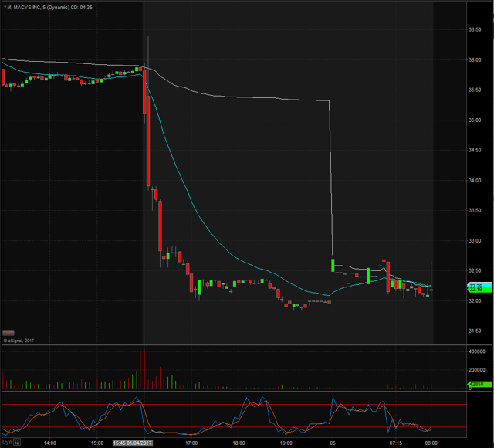The image size is (494, 448).
Task: Click the '© eSignal, 2017' copyright text
Action: [19, 341]
